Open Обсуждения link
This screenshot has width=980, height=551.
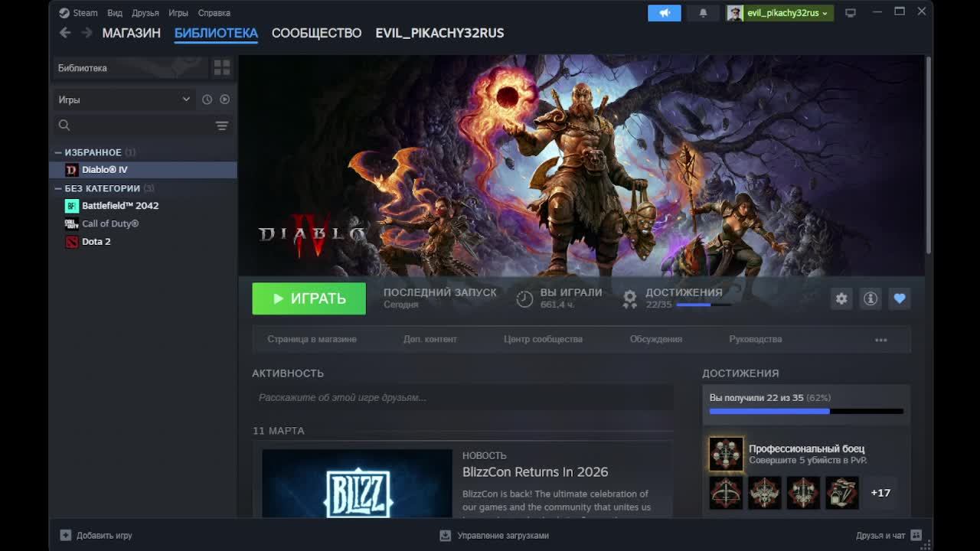656,339
